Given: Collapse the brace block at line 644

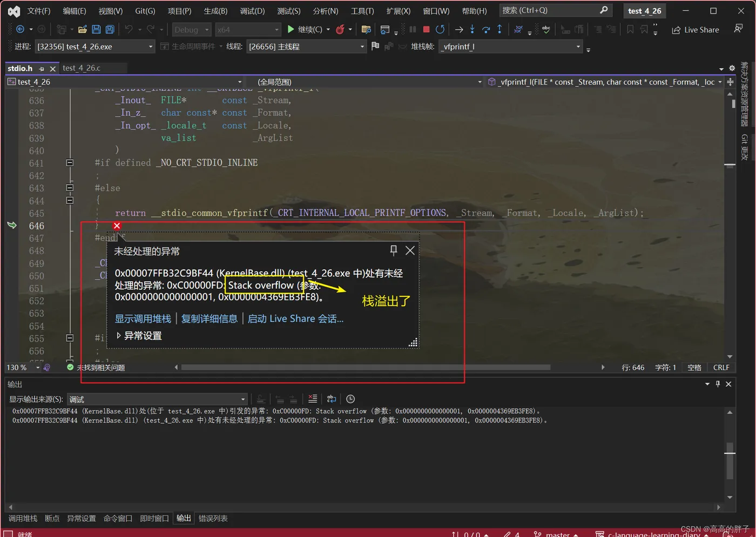Looking at the screenshot, I should (70, 200).
